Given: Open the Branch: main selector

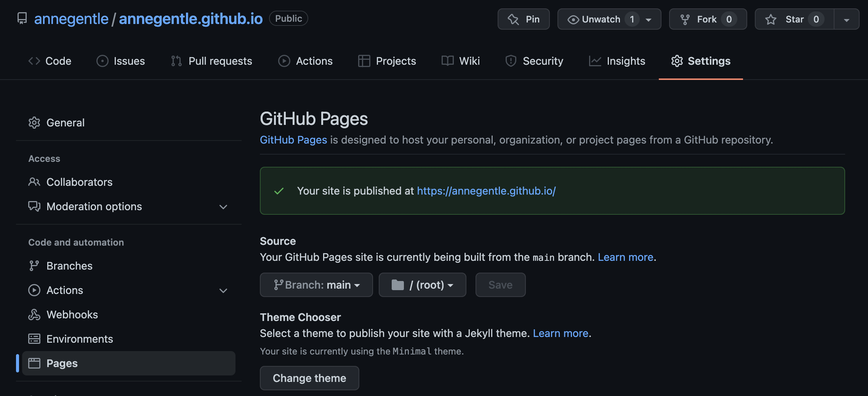Looking at the screenshot, I should (316, 285).
